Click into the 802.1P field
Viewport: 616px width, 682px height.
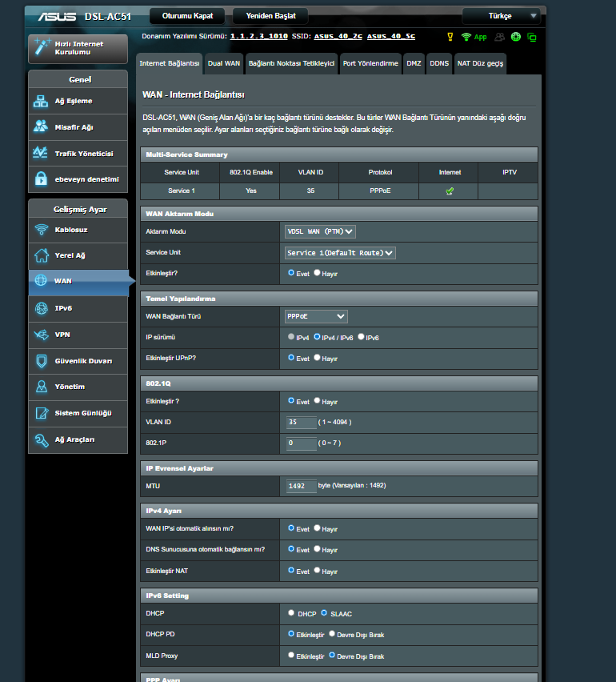pos(302,443)
